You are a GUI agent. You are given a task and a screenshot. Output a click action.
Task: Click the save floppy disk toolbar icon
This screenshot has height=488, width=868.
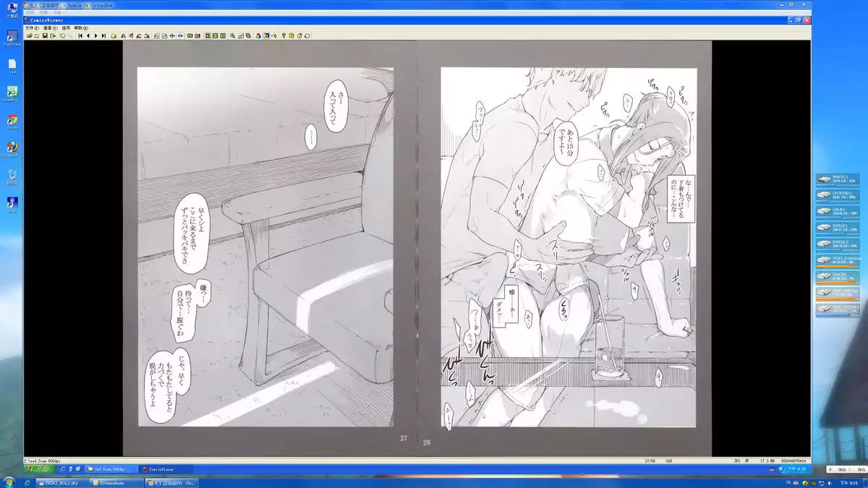45,35
